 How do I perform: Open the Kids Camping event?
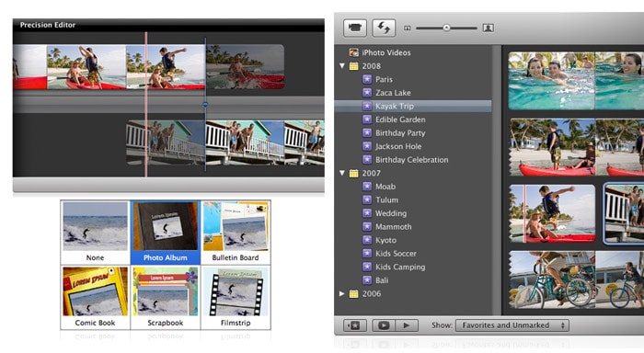pyautogui.click(x=400, y=267)
